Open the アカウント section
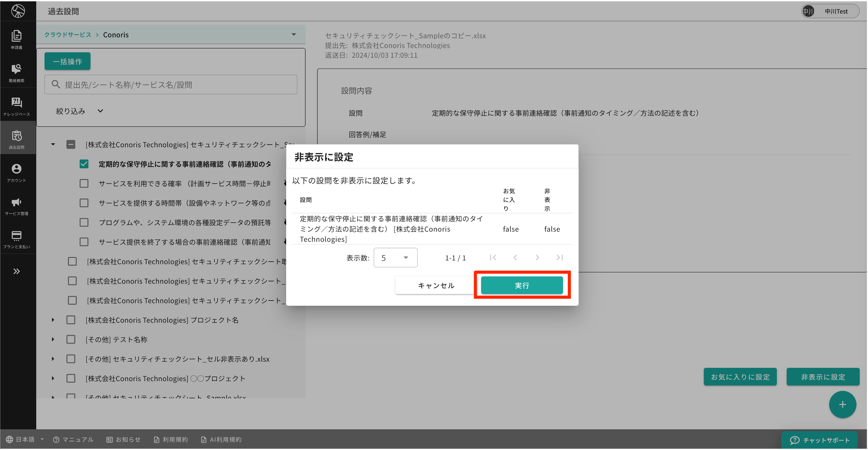The height and width of the screenshot is (450, 868). pyautogui.click(x=16, y=172)
